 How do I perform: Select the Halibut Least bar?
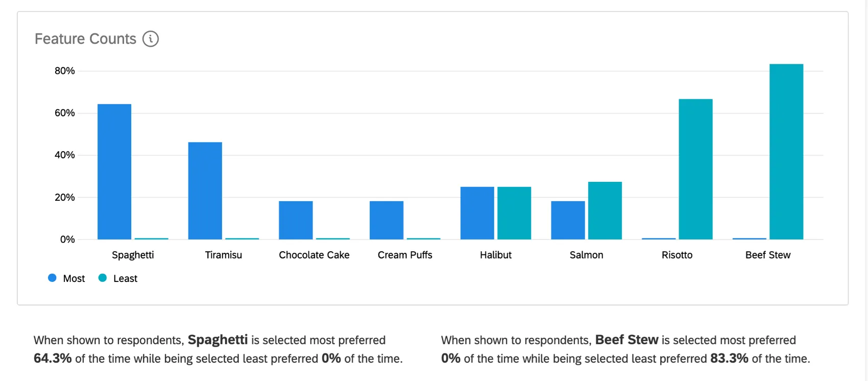click(x=514, y=213)
